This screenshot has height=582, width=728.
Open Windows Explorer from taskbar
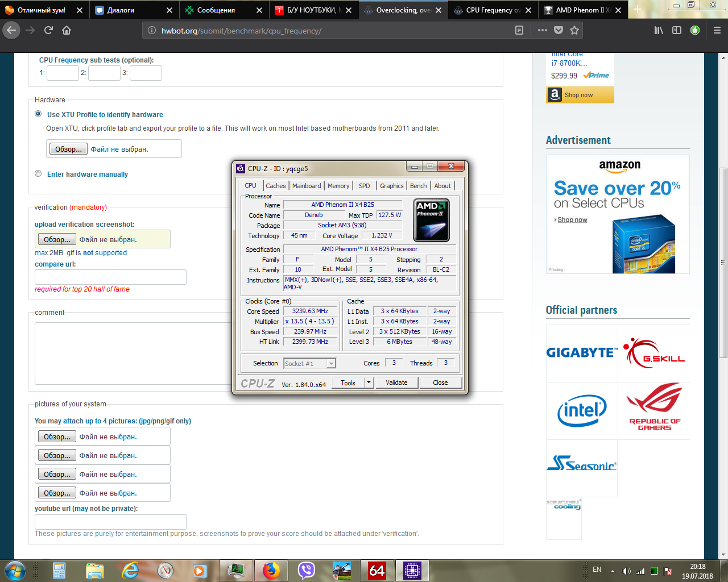[x=95, y=570]
